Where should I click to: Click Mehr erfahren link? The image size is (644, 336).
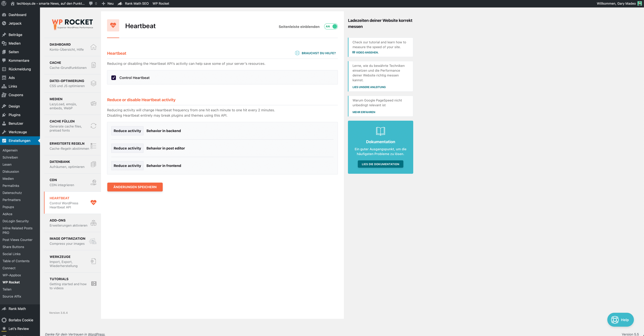tap(364, 112)
